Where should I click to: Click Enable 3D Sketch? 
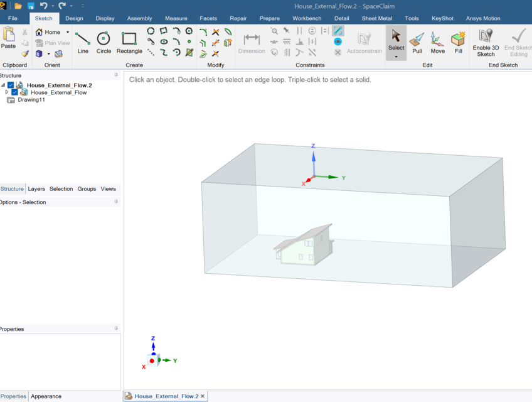coord(485,42)
